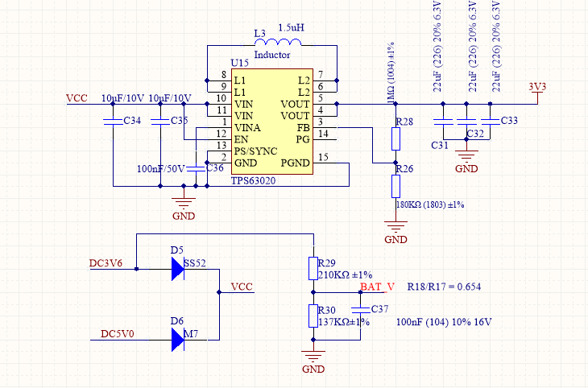Select the L3 inductor coil symbol
This screenshot has width=588, height=388.
click(278, 42)
